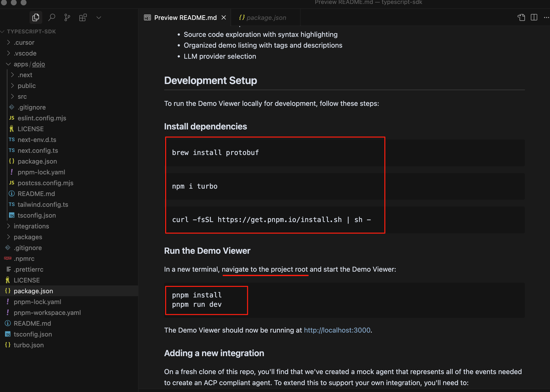
Task: Open the Search view icon
Action: coord(52,17)
